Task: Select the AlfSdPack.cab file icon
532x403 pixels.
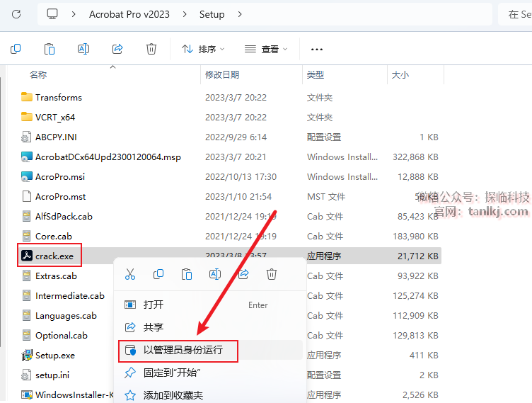Action: [26, 216]
